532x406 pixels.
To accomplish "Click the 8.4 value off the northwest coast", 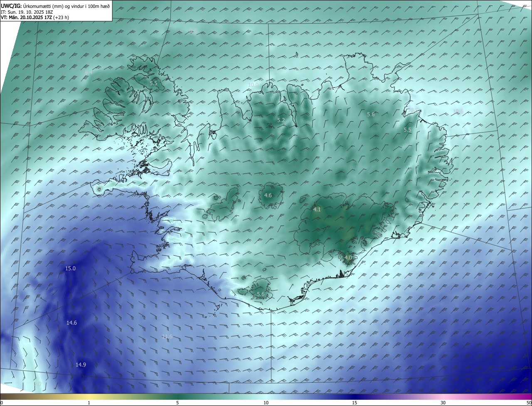I will tap(89, 72).
